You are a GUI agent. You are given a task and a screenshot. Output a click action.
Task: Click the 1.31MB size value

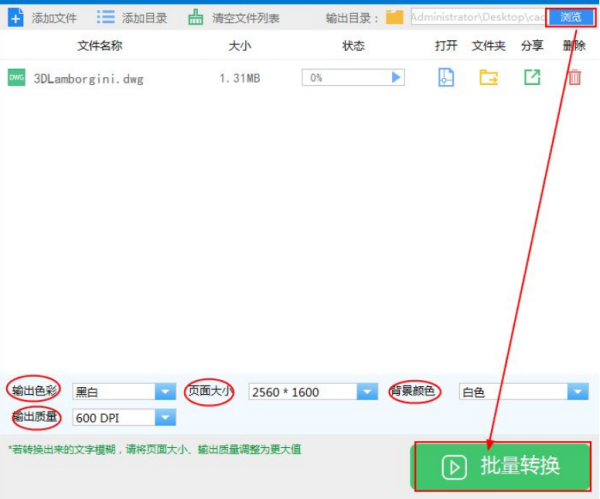click(240, 78)
